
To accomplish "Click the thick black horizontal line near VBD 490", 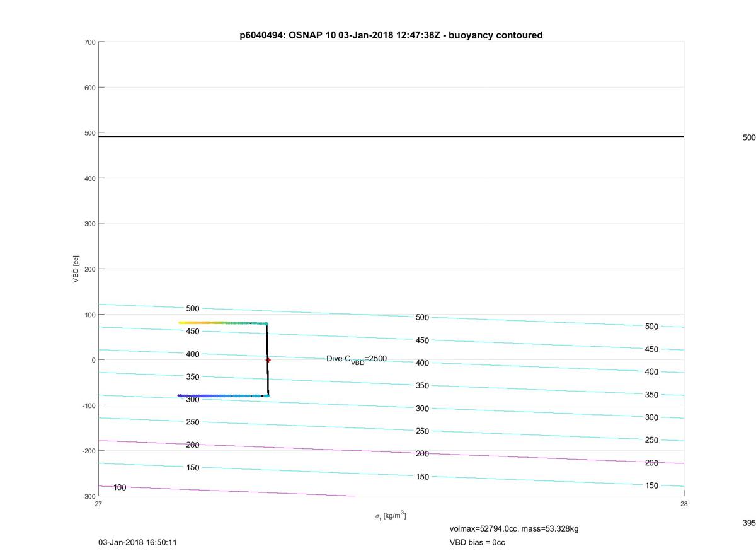I will (391, 137).
